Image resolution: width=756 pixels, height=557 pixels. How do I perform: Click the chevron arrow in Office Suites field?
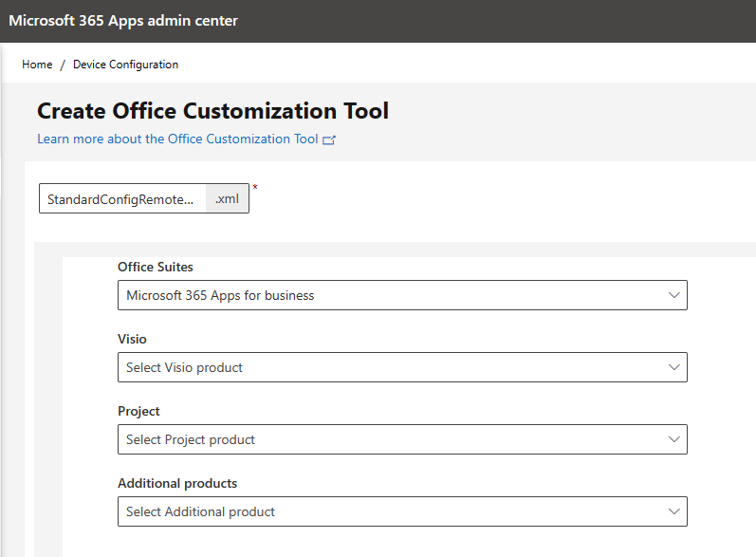(x=674, y=295)
